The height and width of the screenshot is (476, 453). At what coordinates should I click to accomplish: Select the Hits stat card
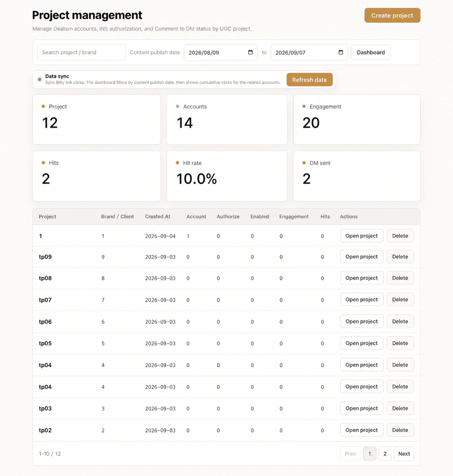[x=97, y=176]
